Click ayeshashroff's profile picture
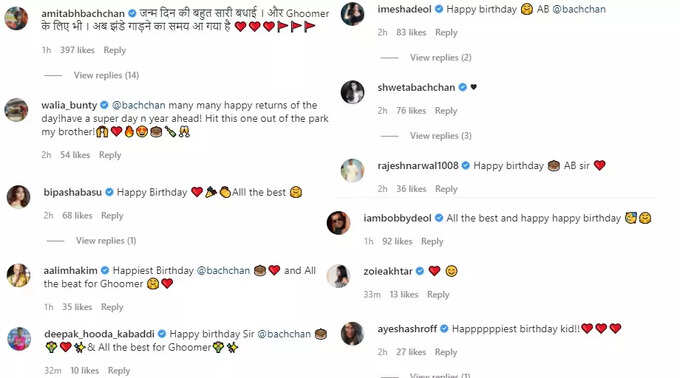Viewport: 680px width, 378px height. coord(352,333)
